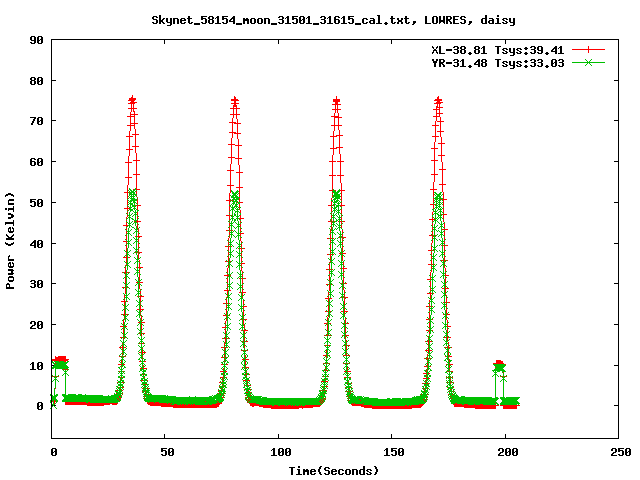
Task: Click the red calibration step near time zero
Action: tap(60, 359)
